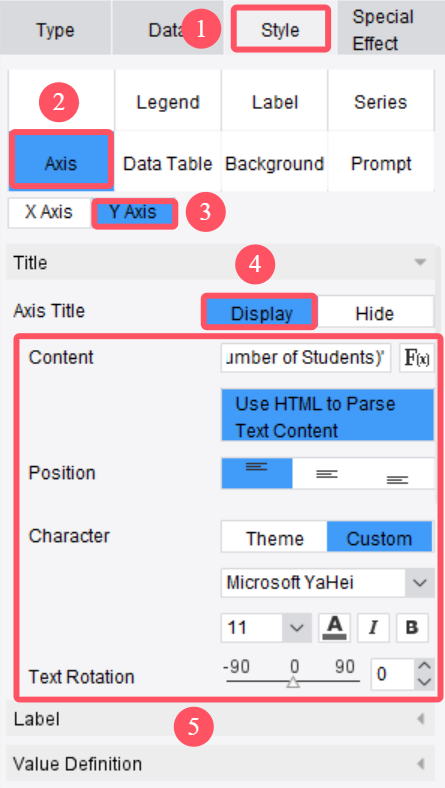This screenshot has height=788, width=445.
Task: Open the Legend style section
Action: click(x=168, y=102)
